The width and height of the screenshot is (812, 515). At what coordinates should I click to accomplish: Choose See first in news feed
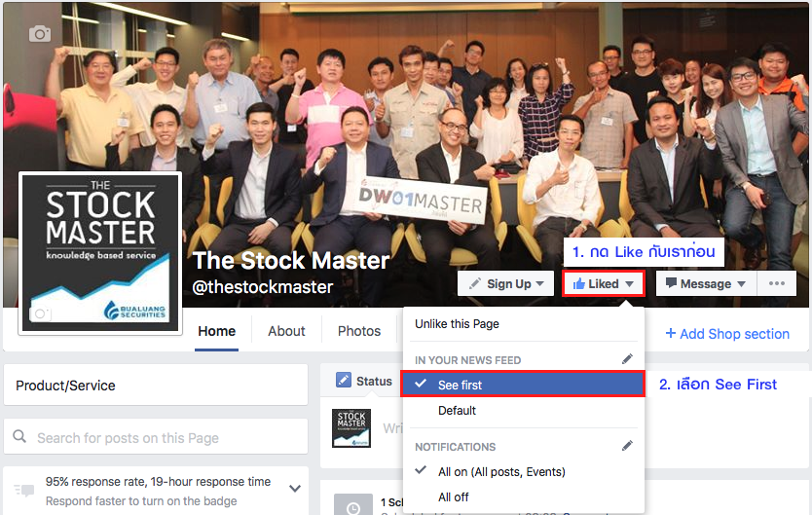pos(523,385)
